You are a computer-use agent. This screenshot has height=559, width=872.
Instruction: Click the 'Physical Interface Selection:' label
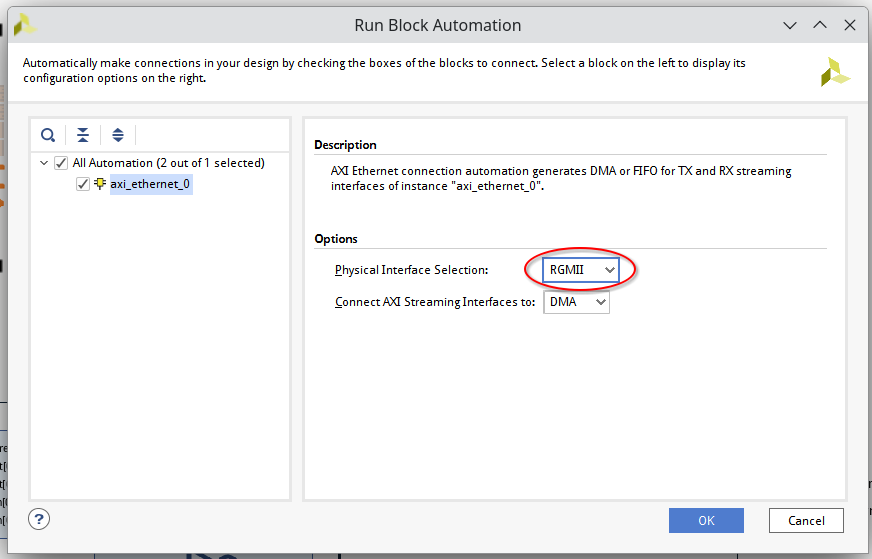click(412, 270)
